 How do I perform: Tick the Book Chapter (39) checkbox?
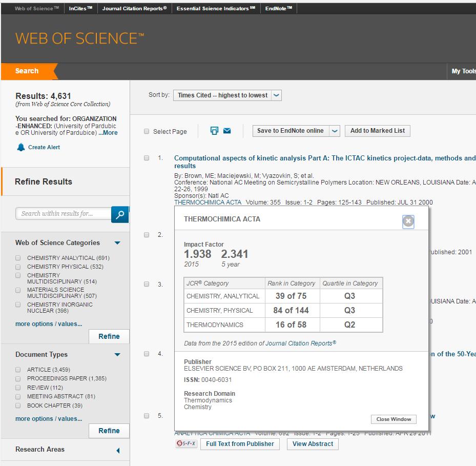(x=18, y=406)
